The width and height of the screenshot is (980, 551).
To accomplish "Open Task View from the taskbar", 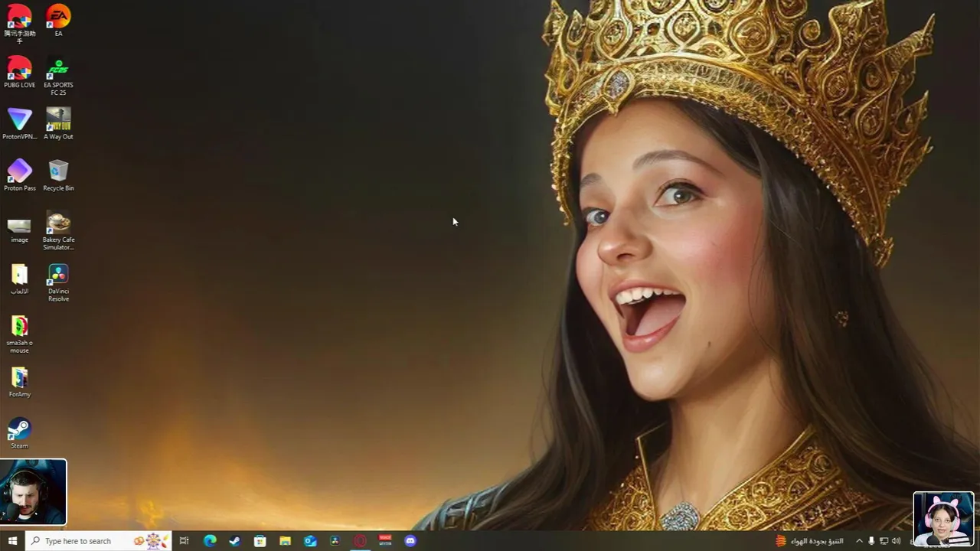I will (x=184, y=541).
